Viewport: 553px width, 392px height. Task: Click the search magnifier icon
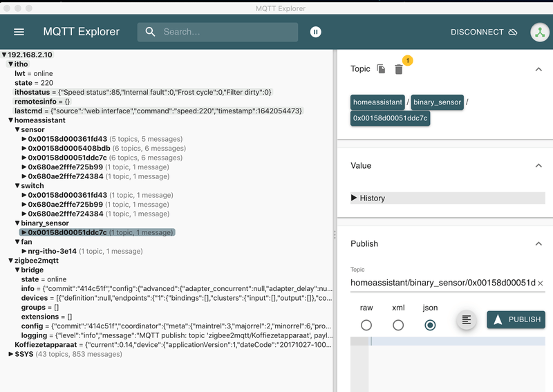coord(150,32)
